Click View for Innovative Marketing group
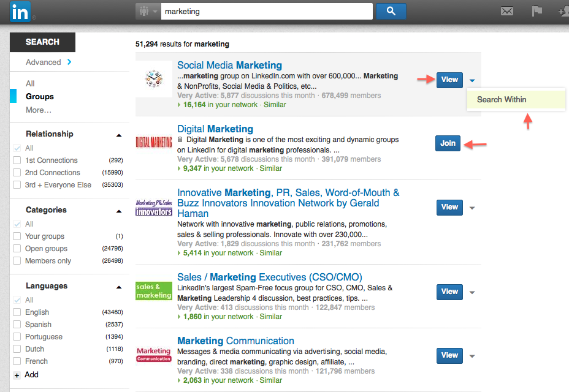This screenshot has width=569, height=392. [449, 208]
